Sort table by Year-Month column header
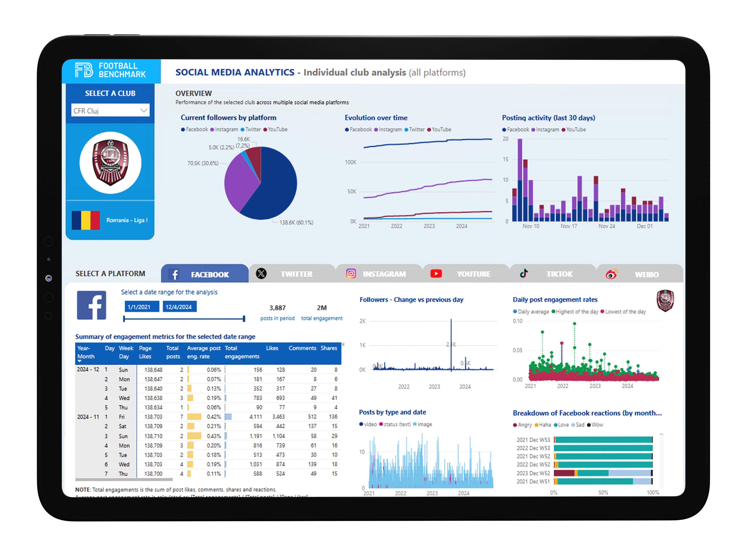The width and height of the screenshot is (748, 560). tap(86, 352)
